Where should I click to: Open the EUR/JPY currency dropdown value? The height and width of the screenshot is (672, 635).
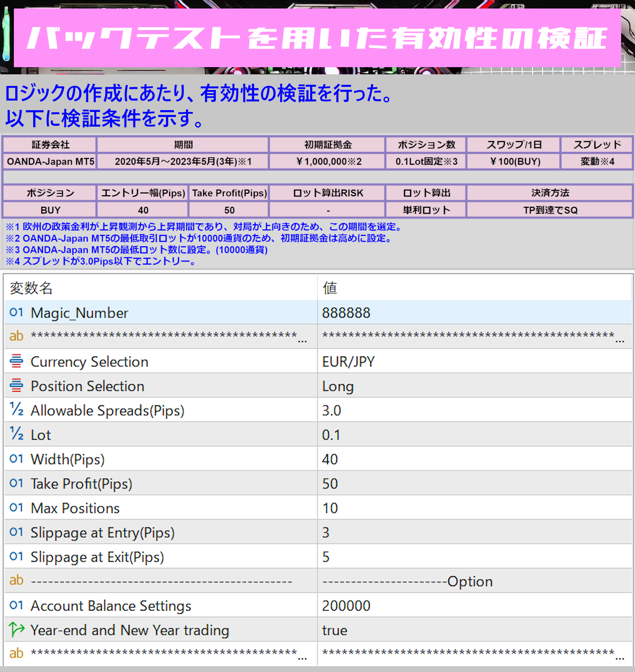click(349, 361)
